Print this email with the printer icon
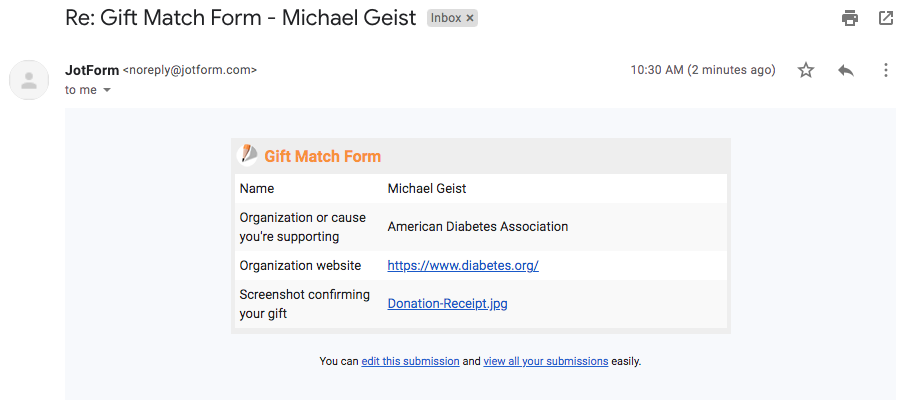The width and height of the screenshot is (914, 418). tap(850, 18)
